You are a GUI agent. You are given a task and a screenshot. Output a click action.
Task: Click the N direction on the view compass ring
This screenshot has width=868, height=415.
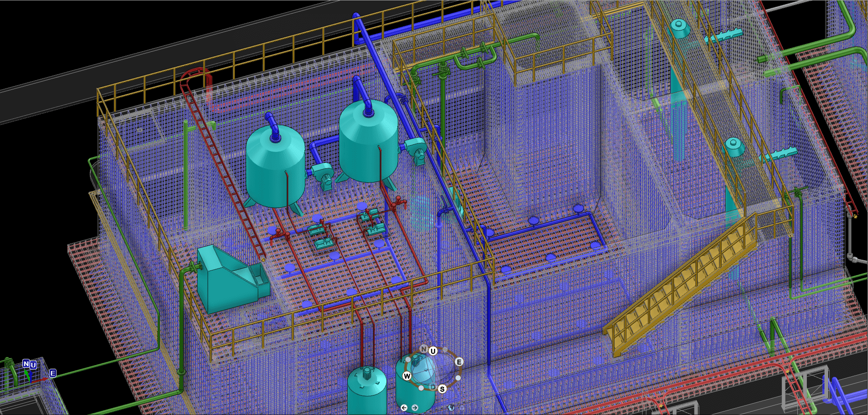pos(424,348)
